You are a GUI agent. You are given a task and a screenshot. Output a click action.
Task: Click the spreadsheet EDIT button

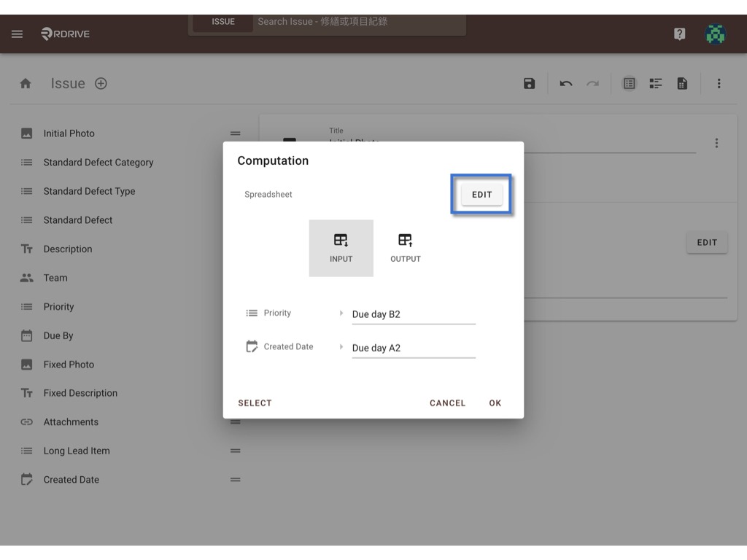pyautogui.click(x=481, y=194)
